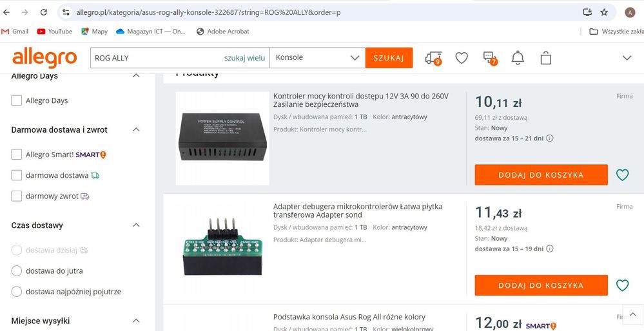Screen dimensions: 644x331
Task: Check the darmowa dostawa filter
Action: pyautogui.click(x=16, y=176)
